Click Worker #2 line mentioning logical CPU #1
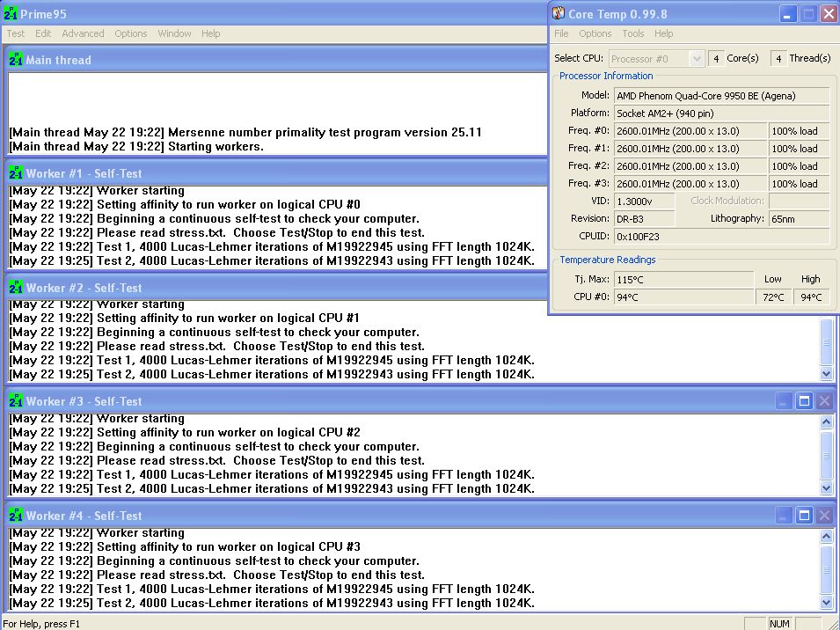The height and width of the screenshot is (630, 840). (x=185, y=319)
